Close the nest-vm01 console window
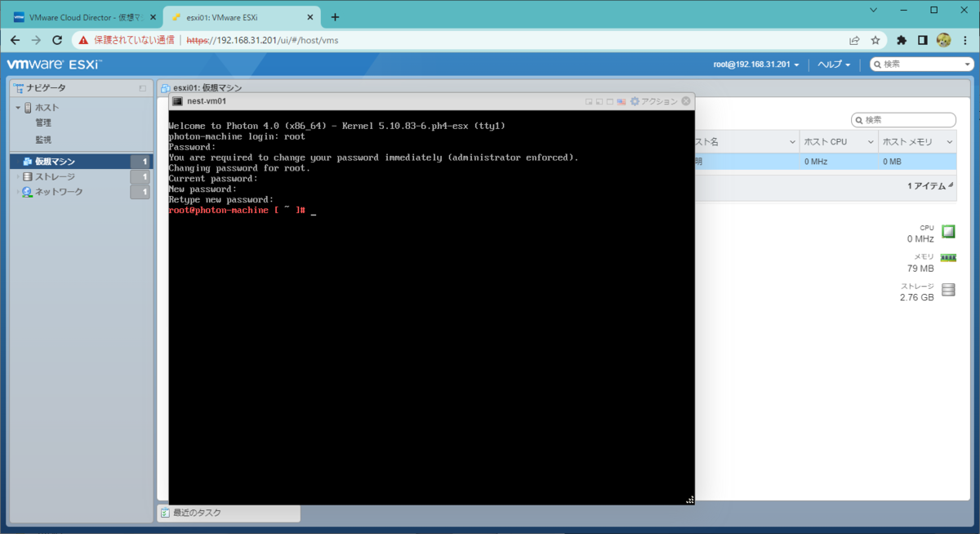 coord(686,101)
